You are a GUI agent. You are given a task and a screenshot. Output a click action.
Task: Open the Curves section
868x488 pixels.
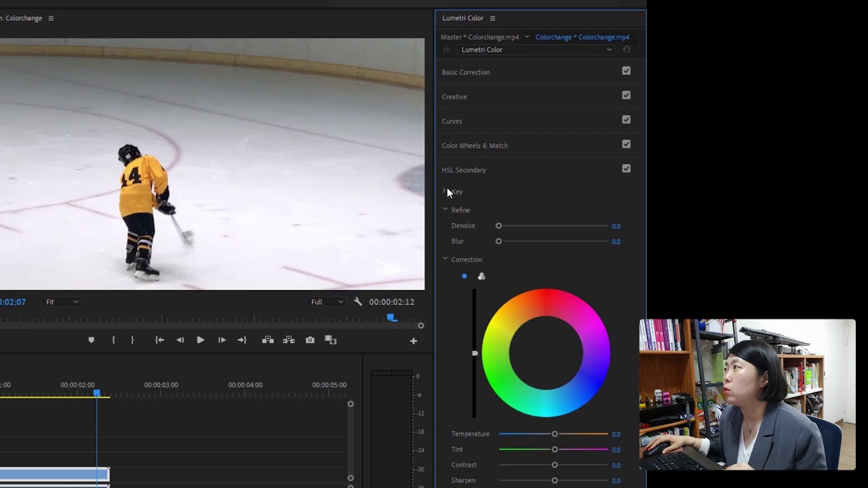[x=452, y=121]
